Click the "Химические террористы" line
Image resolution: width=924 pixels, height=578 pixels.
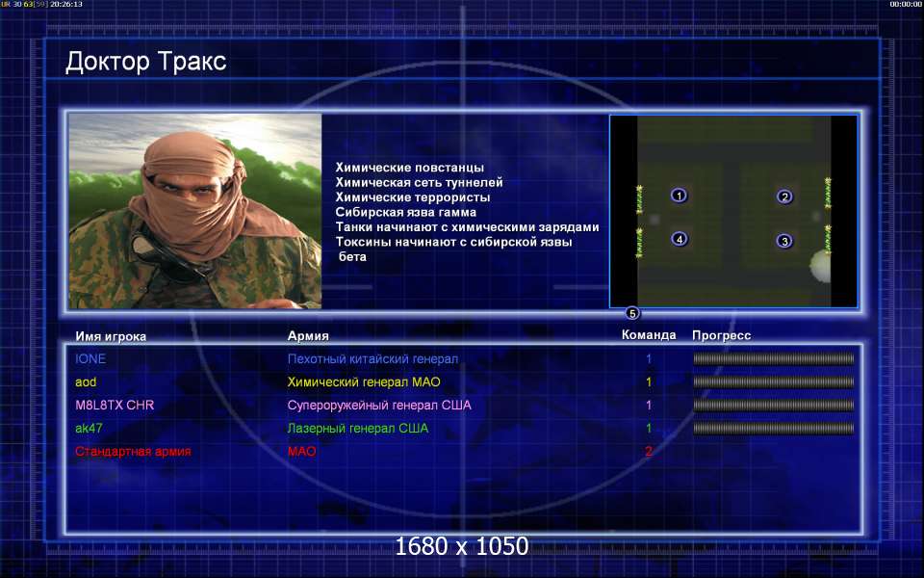click(x=413, y=197)
